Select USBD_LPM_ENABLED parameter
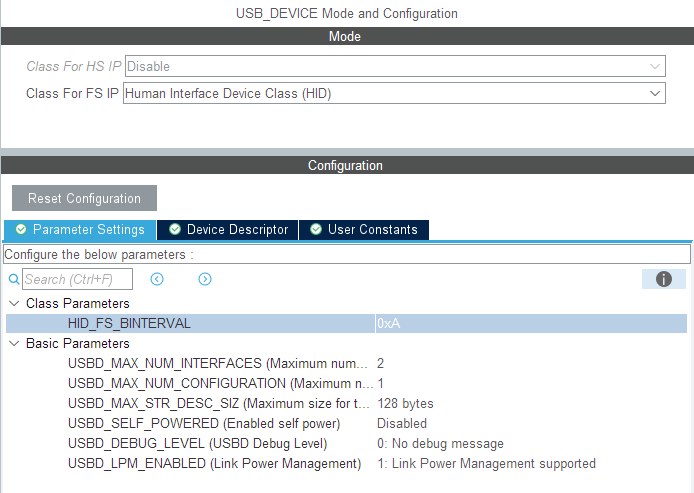694x493 pixels. (215, 463)
